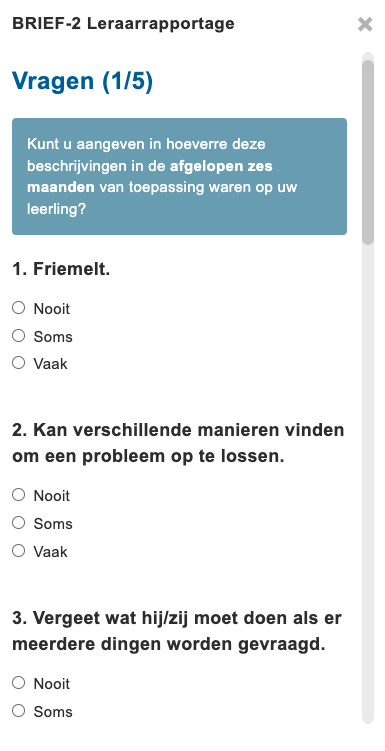The height and width of the screenshot is (751, 385).
Task: Pick Soms radio circle for question 2
Action: (x=19, y=523)
